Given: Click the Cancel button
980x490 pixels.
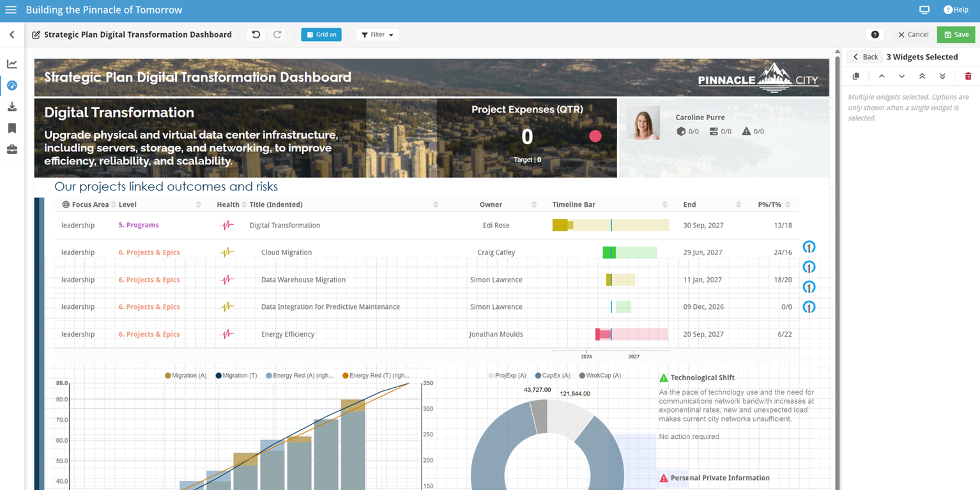Looking at the screenshot, I should [x=913, y=34].
